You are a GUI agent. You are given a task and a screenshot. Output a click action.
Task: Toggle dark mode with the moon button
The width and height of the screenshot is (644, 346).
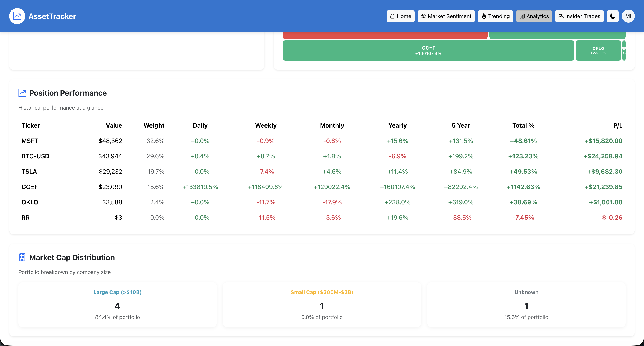(x=612, y=16)
